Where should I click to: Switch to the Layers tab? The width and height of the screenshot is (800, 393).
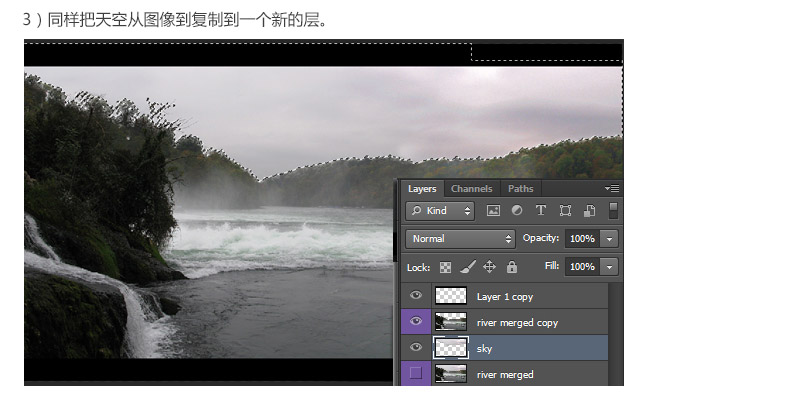(422, 189)
